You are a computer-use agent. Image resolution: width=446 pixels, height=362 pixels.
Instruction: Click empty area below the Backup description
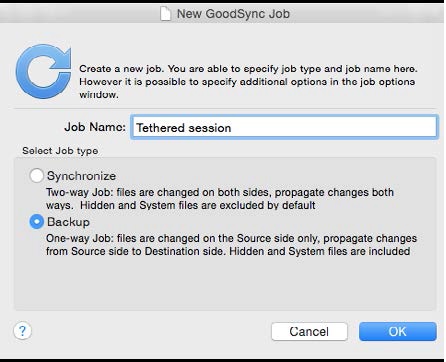pyautogui.click(x=225, y=283)
